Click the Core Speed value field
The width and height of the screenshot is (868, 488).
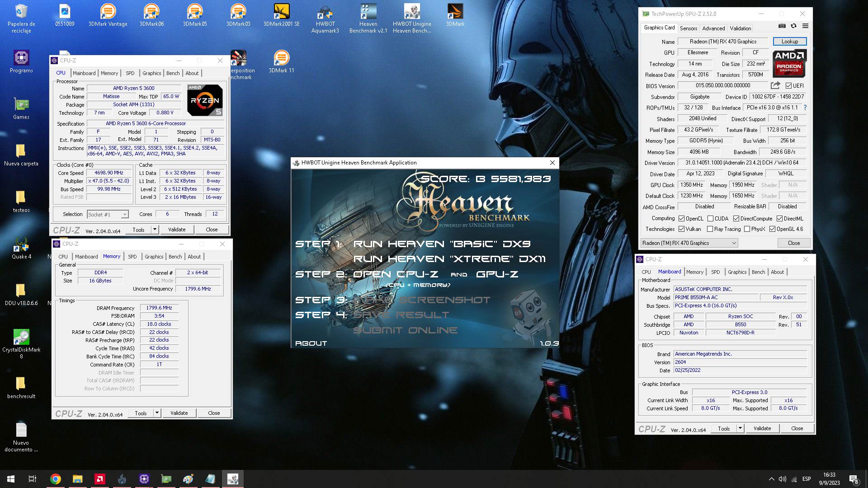pos(109,173)
